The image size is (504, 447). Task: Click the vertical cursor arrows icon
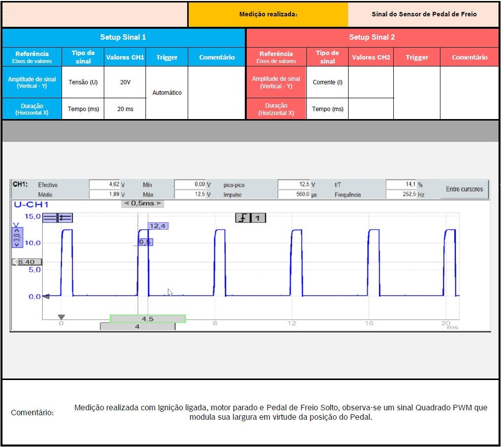[x=65, y=217]
